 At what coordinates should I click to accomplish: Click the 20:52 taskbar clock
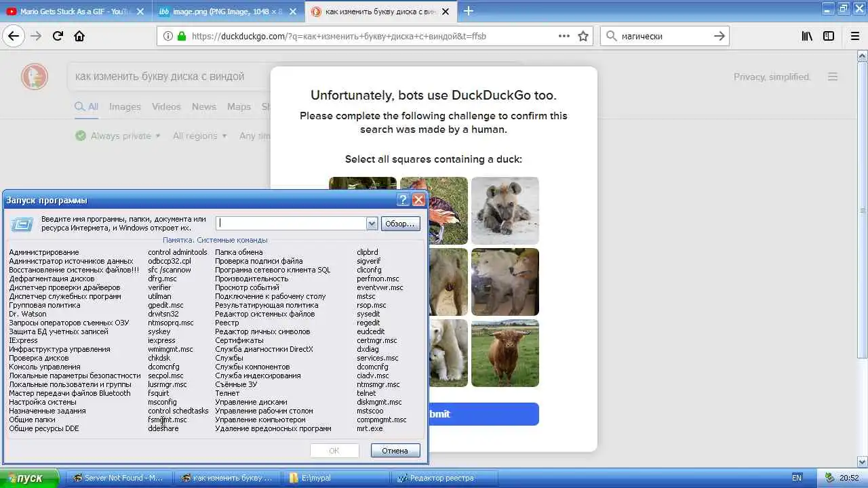point(850,478)
